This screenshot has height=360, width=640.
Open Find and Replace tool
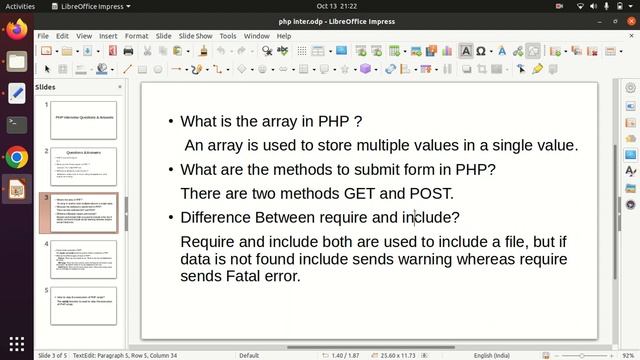click(267, 51)
